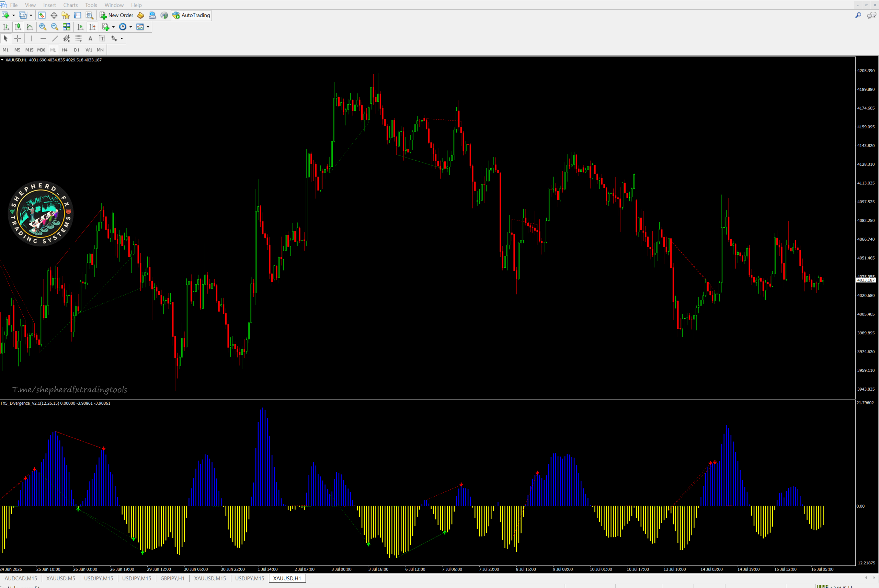Expand the Arrows tool dropdown arrow
The image size is (879, 588).
tap(122, 39)
